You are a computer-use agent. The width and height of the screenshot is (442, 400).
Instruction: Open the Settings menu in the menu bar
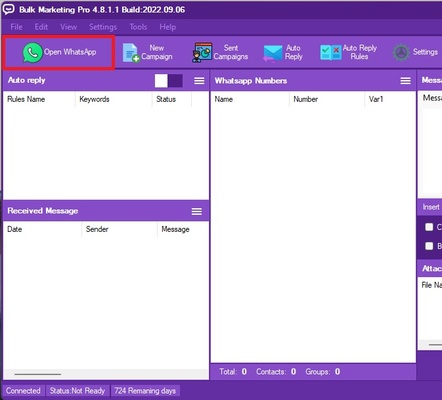[x=103, y=27]
